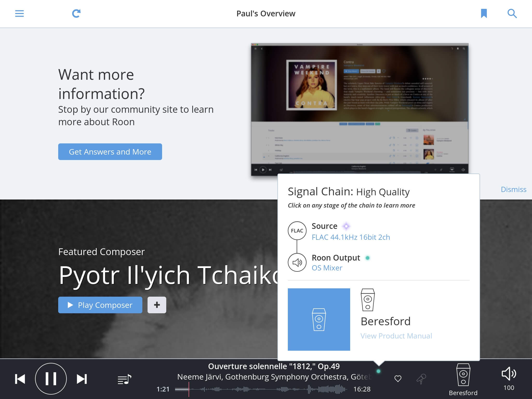Click the Play Composer button
Image resolution: width=532 pixels, height=399 pixels.
point(100,305)
